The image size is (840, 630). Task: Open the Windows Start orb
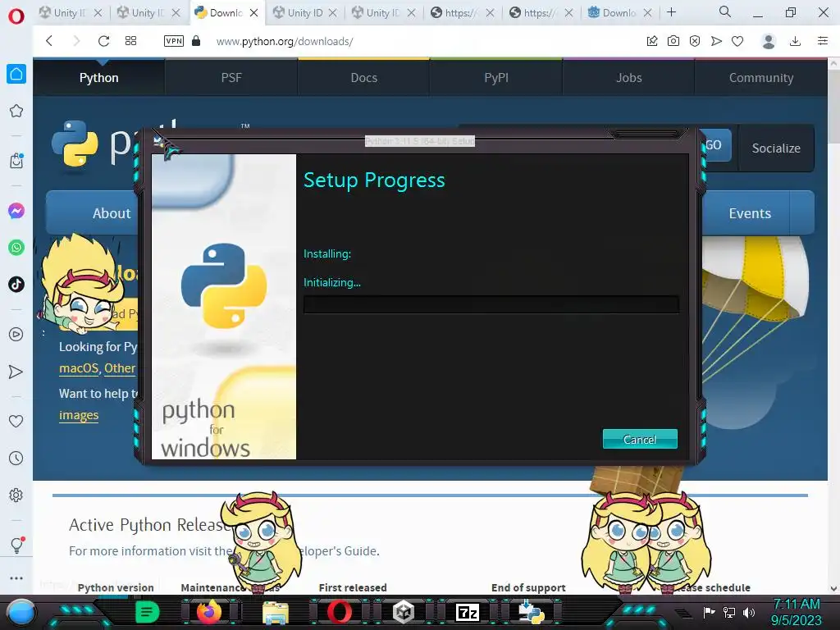(x=21, y=612)
